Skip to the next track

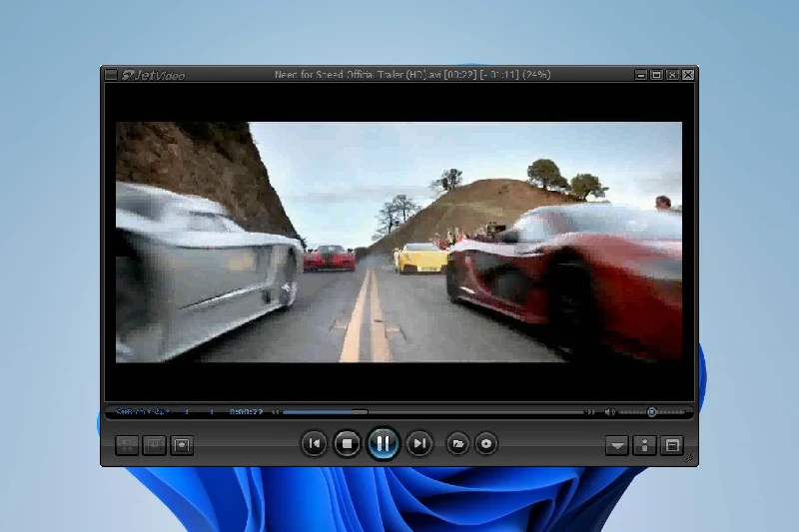pos(419,444)
